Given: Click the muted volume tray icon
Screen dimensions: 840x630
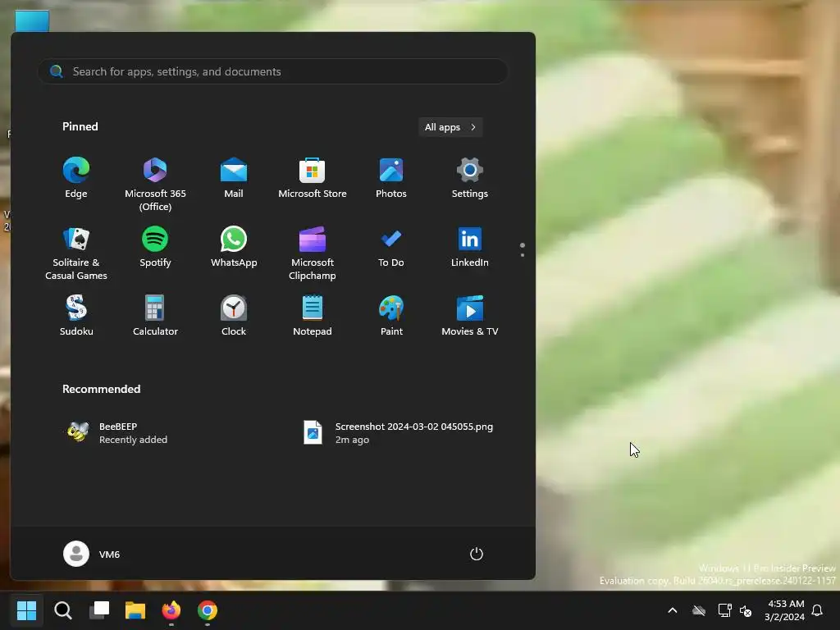Looking at the screenshot, I should coord(745,610).
